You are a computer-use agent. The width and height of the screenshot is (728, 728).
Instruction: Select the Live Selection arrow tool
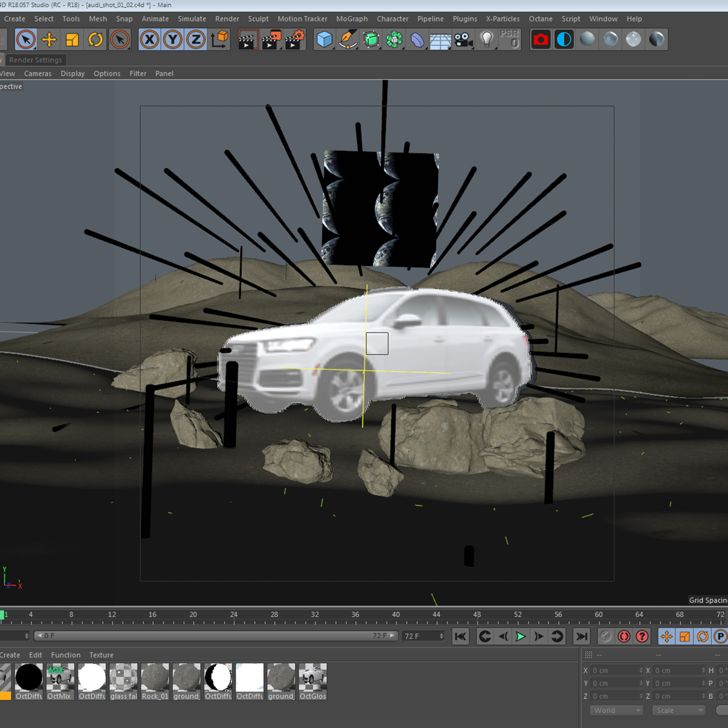26,39
